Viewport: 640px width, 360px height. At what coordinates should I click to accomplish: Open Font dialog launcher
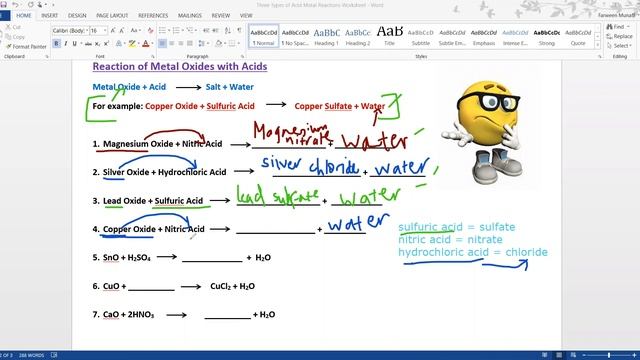pos(153,57)
